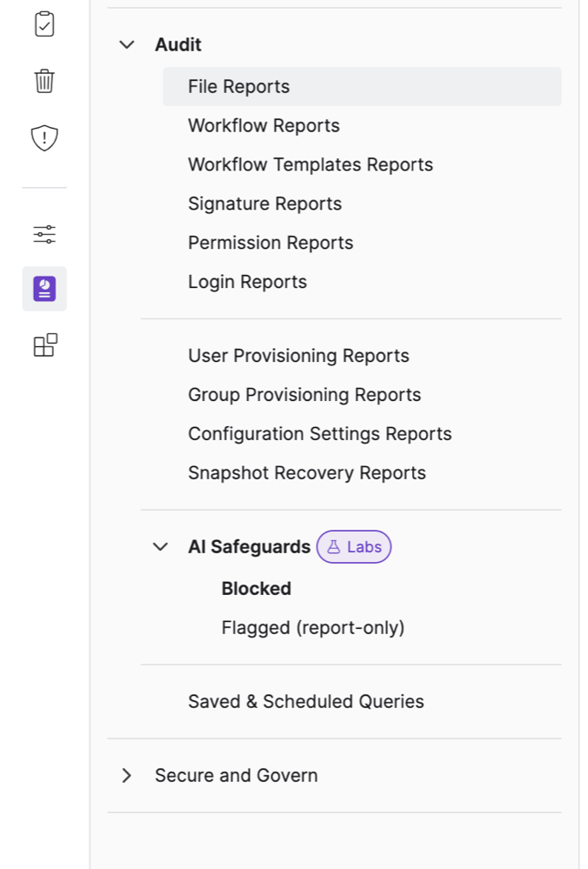Open the Trash bin icon
Screen dimensions: 588x869
pyautogui.click(x=44, y=81)
